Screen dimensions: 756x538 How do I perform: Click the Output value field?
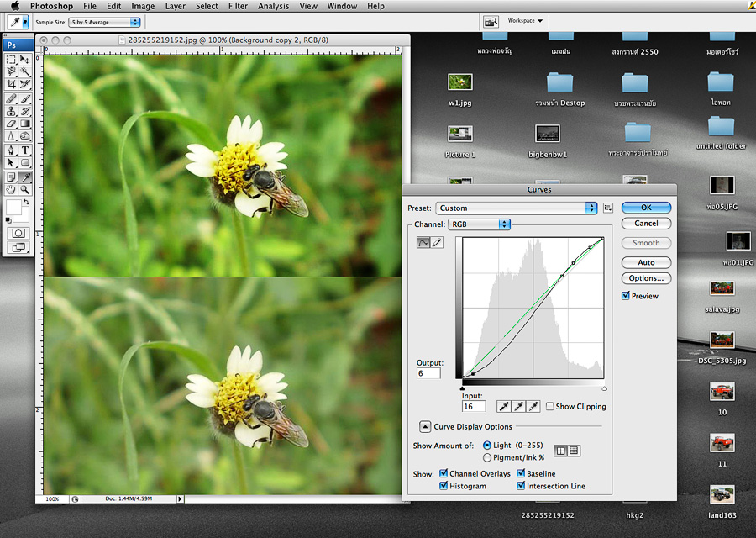point(428,373)
